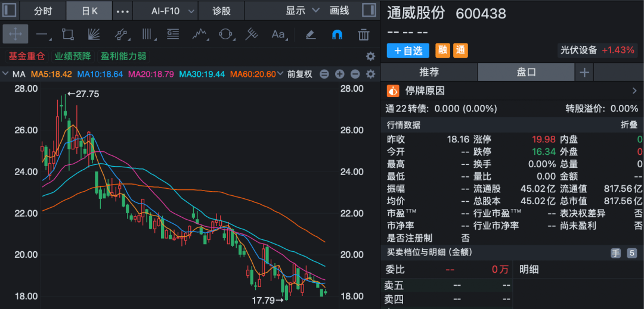Image resolution: width=644 pixels, height=309 pixels.
Task: Select the wave pattern drawing tool
Action: pyautogui.click(x=199, y=34)
